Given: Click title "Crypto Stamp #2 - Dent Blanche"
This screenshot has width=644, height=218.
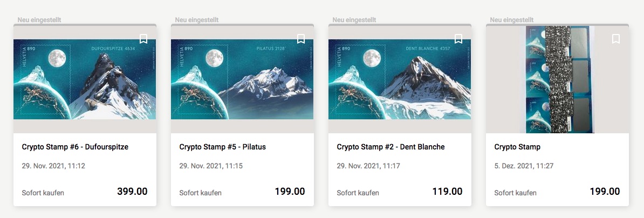Looking at the screenshot, I should coord(390,147).
